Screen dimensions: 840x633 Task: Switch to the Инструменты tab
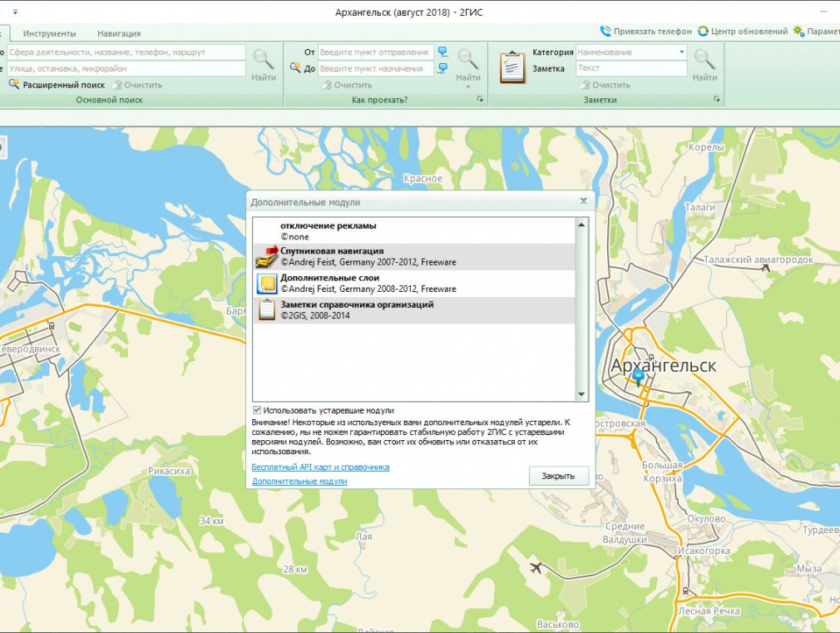click(49, 33)
